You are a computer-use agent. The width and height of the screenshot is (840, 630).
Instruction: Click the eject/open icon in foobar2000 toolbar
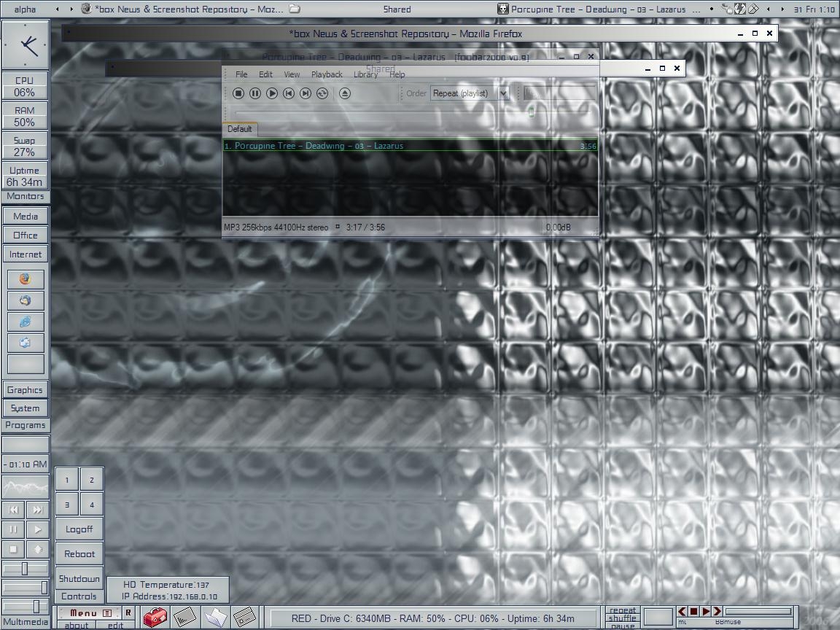pos(345,93)
